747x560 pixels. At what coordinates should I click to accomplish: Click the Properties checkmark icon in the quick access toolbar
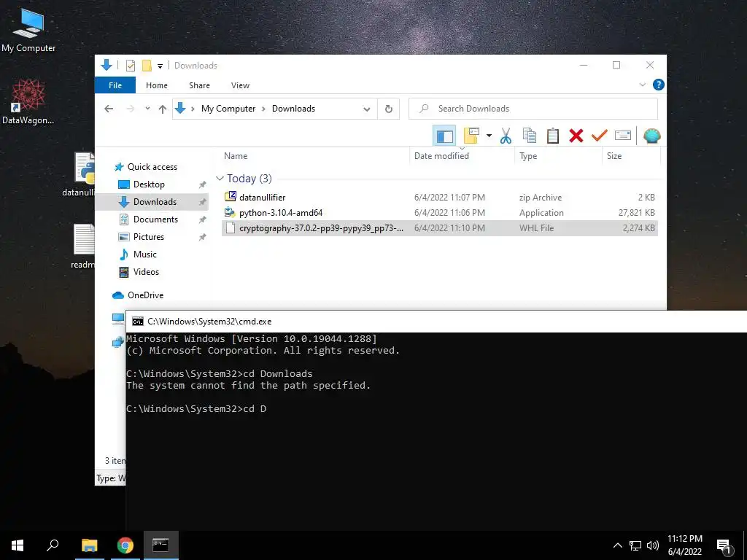130,66
